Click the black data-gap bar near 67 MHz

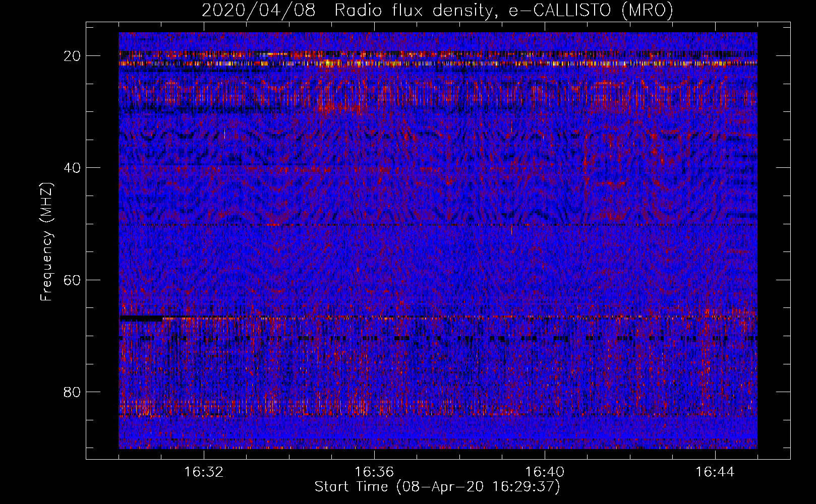pyautogui.click(x=141, y=319)
